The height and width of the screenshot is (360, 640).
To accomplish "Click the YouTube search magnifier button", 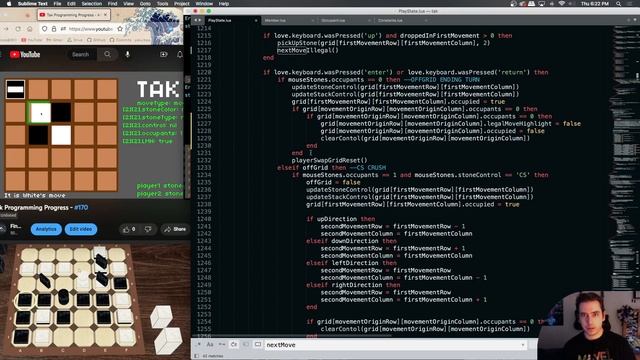I will tap(107, 54).
